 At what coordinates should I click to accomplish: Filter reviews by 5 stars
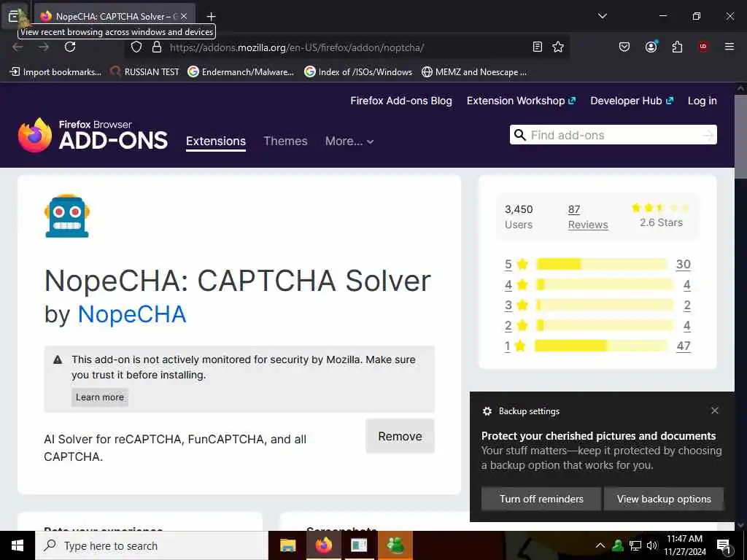coord(516,264)
